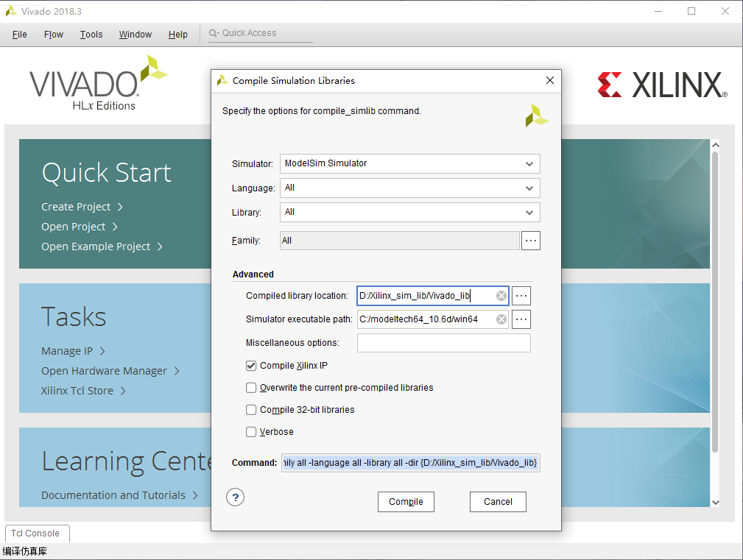Browse for Family using the ellipsis button
The image size is (743, 560).
click(x=530, y=240)
